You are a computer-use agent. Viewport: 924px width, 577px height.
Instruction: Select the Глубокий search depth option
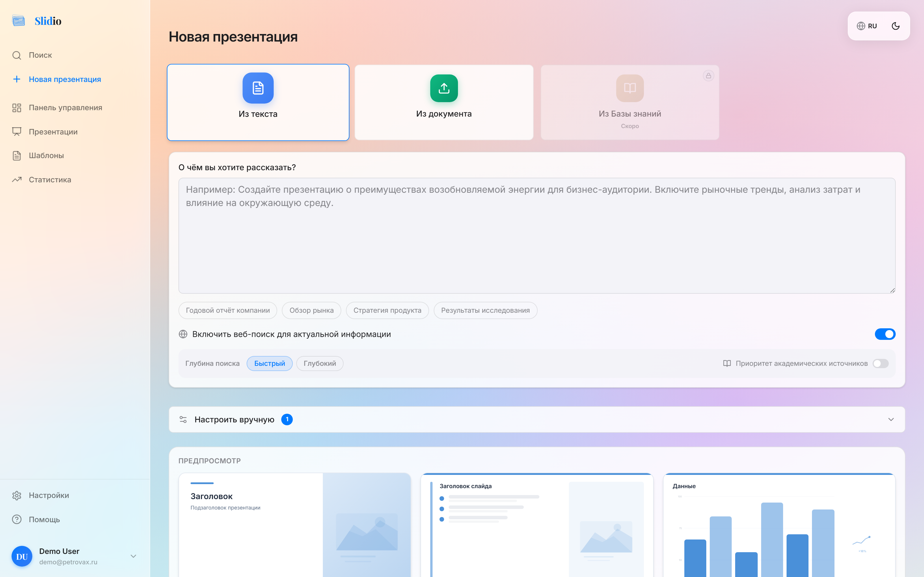point(320,363)
